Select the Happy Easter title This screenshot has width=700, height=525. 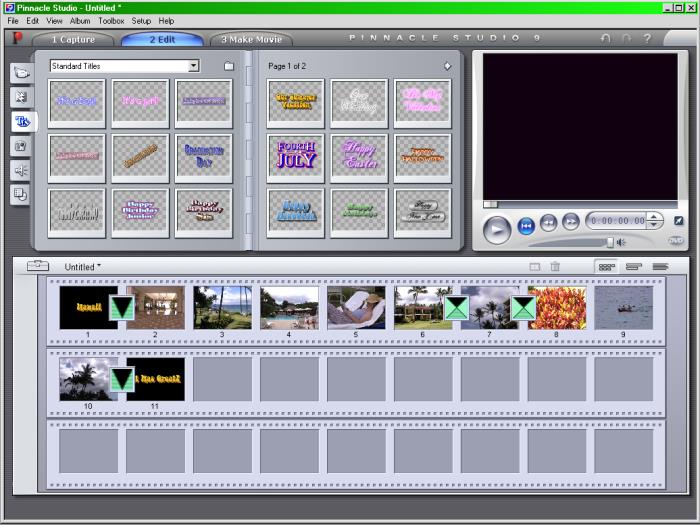point(359,158)
